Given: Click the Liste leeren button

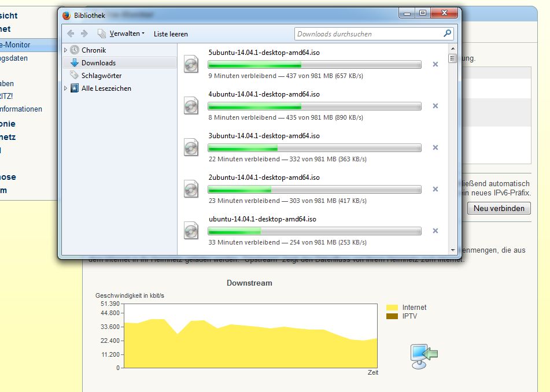Looking at the screenshot, I should pyautogui.click(x=171, y=34).
